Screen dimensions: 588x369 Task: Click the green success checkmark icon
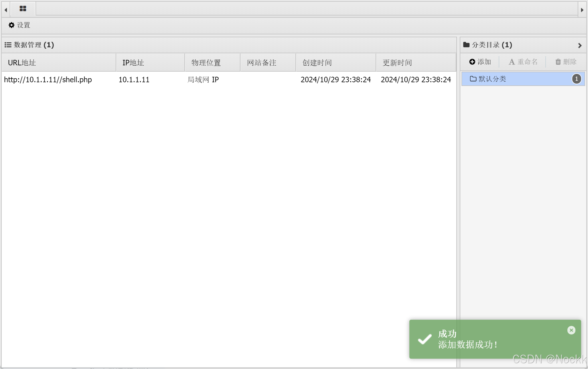pyautogui.click(x=425, y=339)
